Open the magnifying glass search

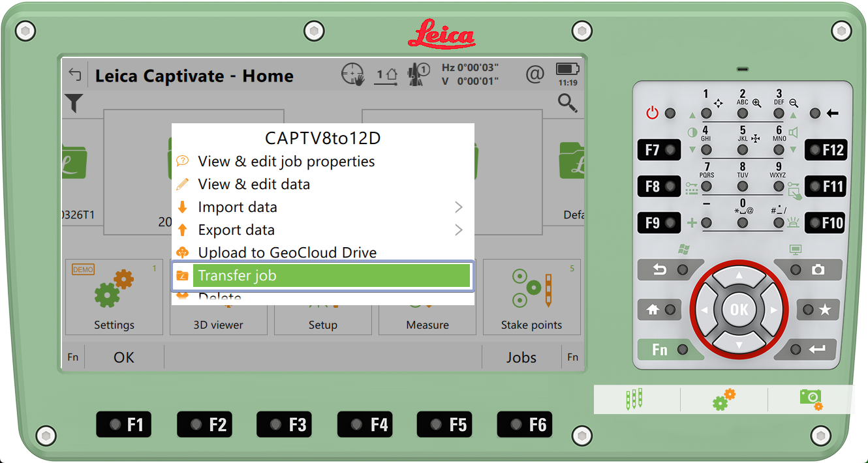click(x=567, y=103)
